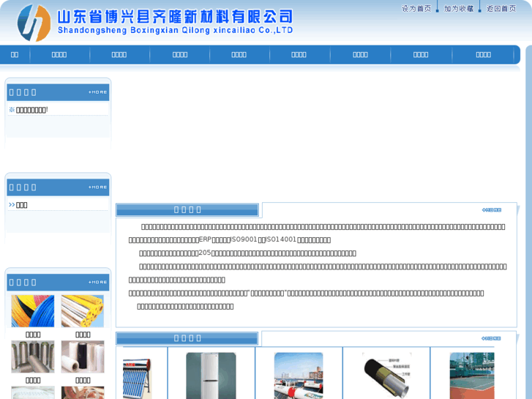The height and width of the screenshot is (399, 532).
Task: Open the news item with the snowflake bullet
Action: click(32, 110)
